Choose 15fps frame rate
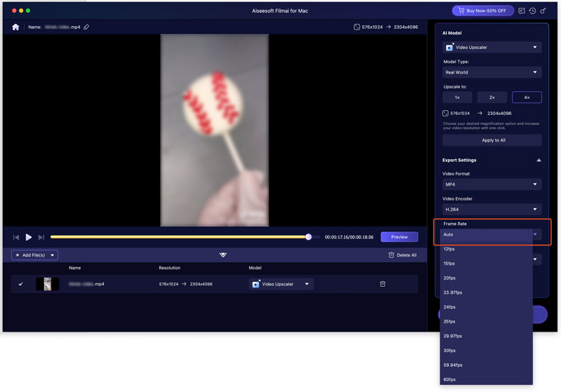Viewport: 561px width, 392px height. (x=486, y=264)
